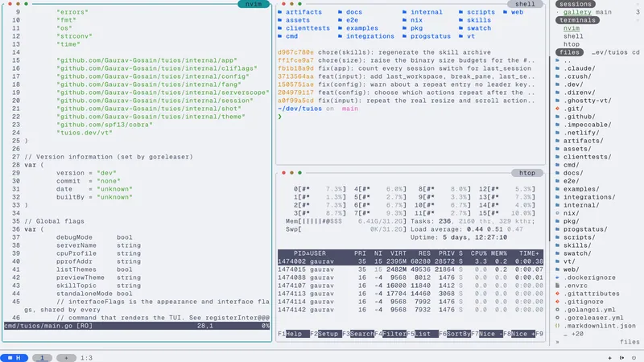644x362 pixels.
Task: Click F1 Help in htop footer
Action: (x=293, y=334)
